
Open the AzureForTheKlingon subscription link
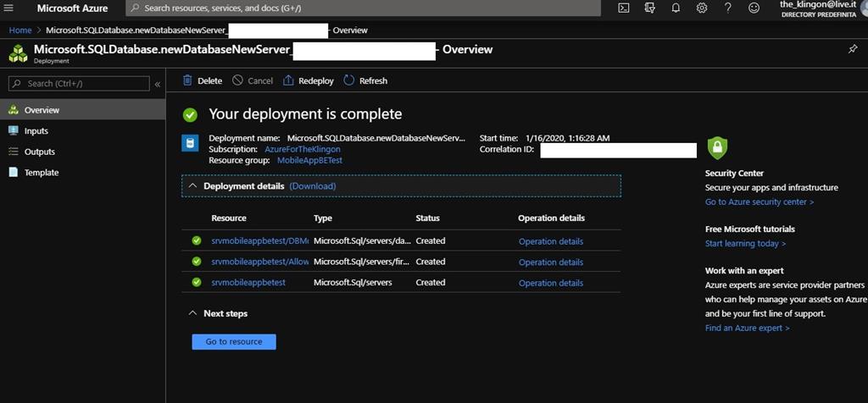pyautogui.click(x=303, y=149)
